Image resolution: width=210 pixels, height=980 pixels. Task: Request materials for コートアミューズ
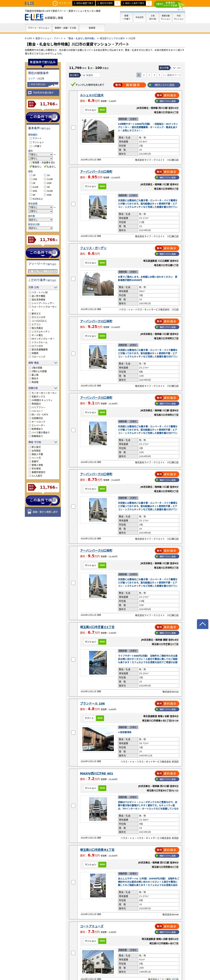[x=167, y=926]
